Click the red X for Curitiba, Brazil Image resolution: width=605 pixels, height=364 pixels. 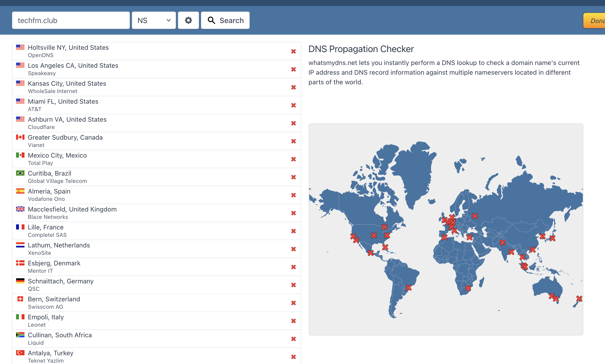pyautogui.click(x=293, y=177)
